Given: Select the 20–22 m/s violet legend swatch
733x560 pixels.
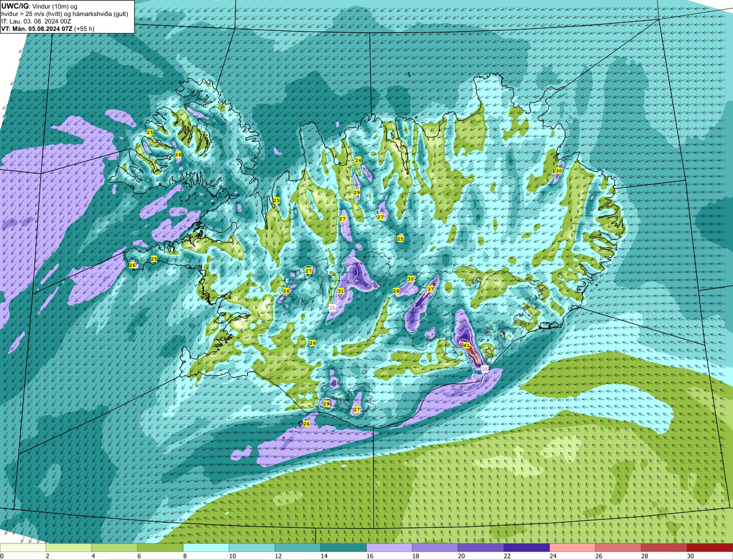Looking at the screenshot, I should pyautogui.click(x=481, y=547).
